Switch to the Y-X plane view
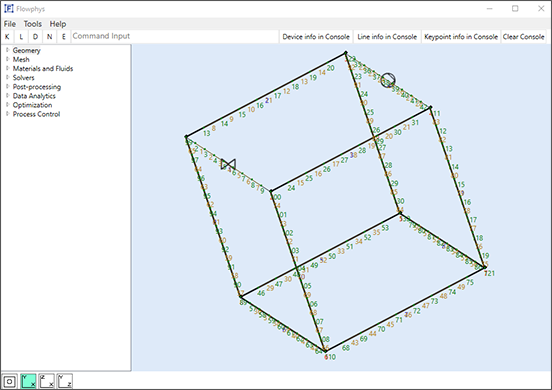The width and height of the screenshot is (552, 390). pyautogui.click(x=28, y=381)
